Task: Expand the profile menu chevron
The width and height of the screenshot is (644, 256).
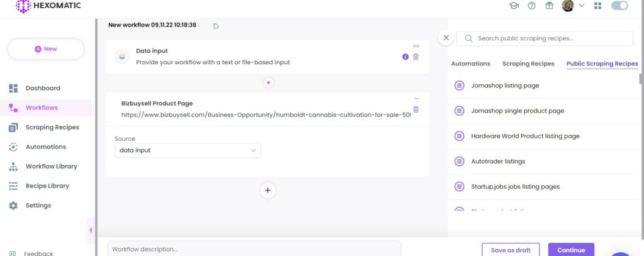Action: pyautogui.click(x=582, y=6)
